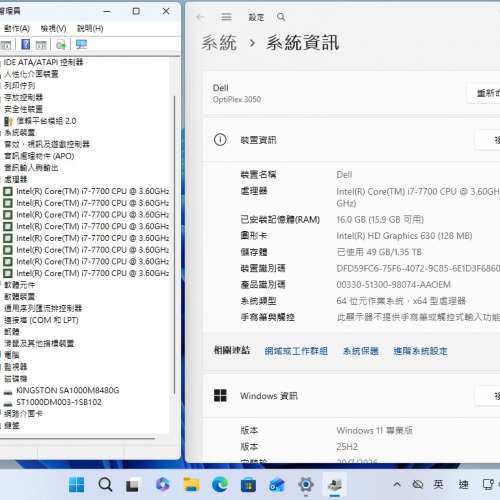
Task: Open Microsoft Store from the taskbar
Action: click(x=248, y=484)
